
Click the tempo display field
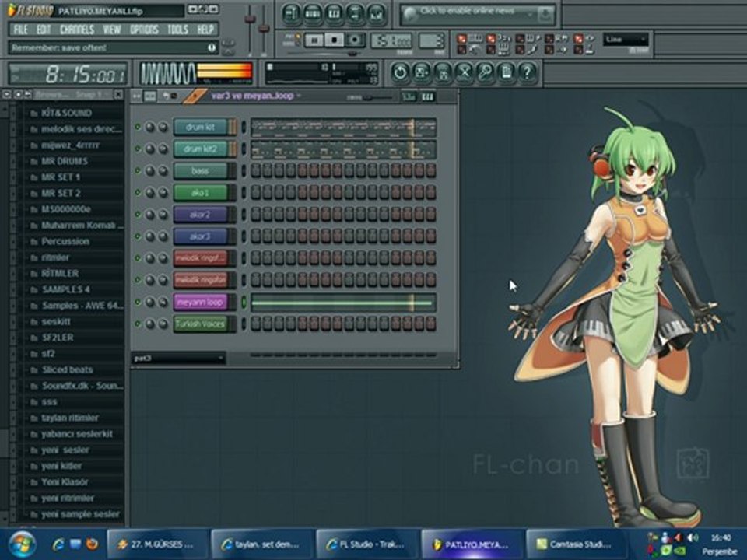[391, 40]
